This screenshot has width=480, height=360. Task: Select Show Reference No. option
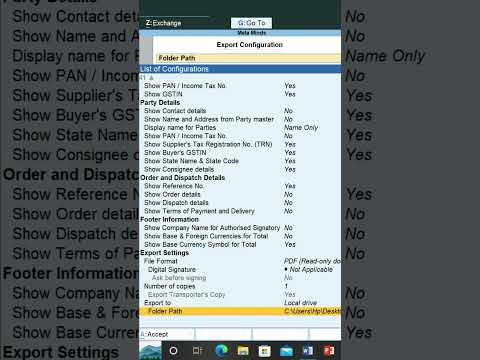(x=174, y=186)
